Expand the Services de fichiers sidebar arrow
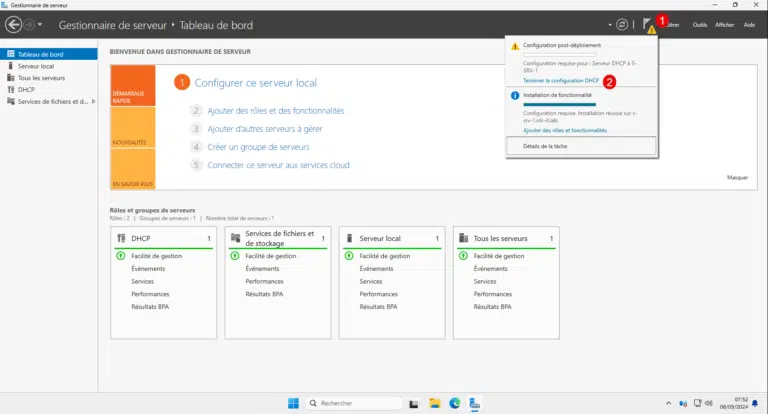The width and height of the screenshot is (768, 414). tap(94, 101)
